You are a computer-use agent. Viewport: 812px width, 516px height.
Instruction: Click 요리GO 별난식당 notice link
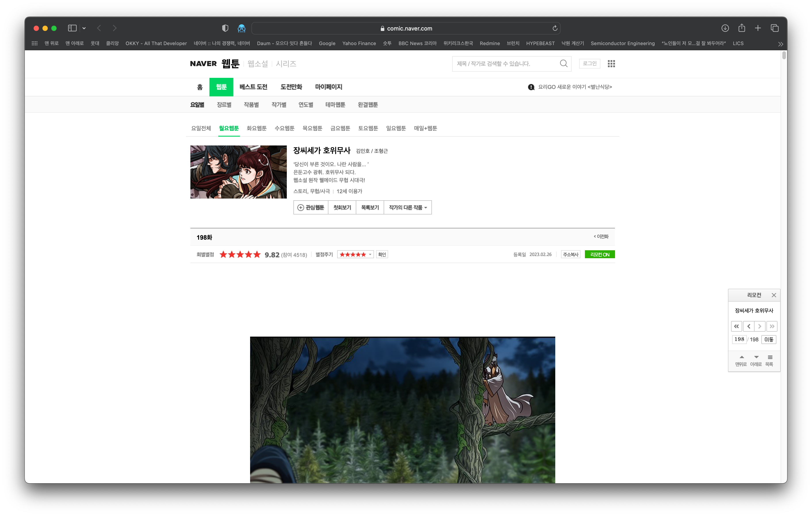click(x=575, y=87)
